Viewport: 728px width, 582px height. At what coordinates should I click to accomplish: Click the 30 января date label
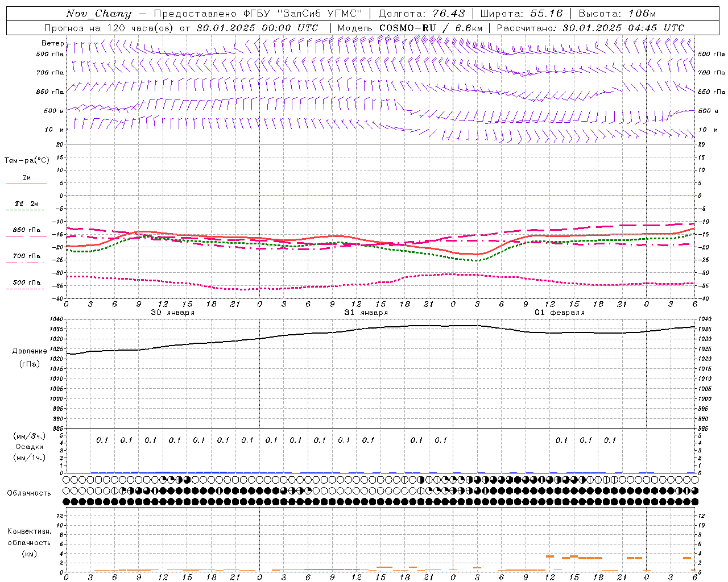(172, 313)
